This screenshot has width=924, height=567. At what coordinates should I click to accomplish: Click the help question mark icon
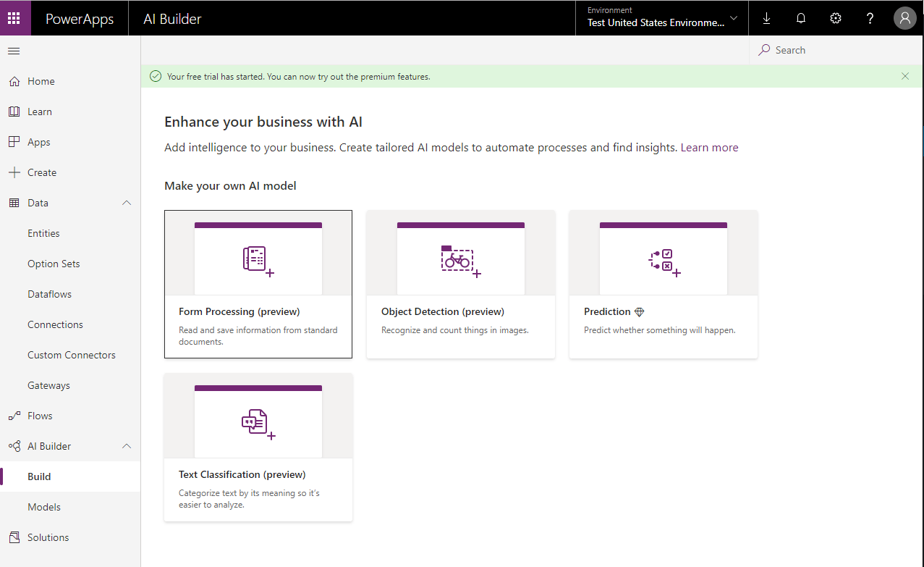pos(870,19)
